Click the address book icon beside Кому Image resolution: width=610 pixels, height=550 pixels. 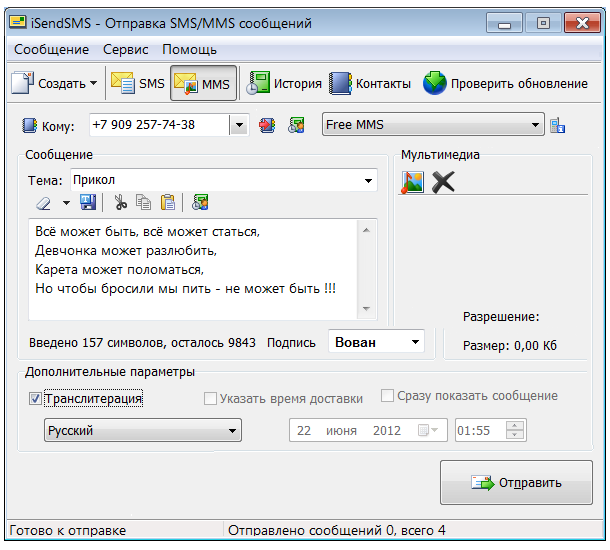(x=29, y=125)
